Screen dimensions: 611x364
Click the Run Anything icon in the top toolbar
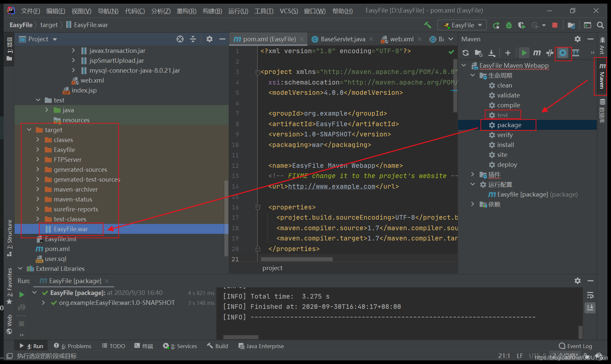pos(588,25)
